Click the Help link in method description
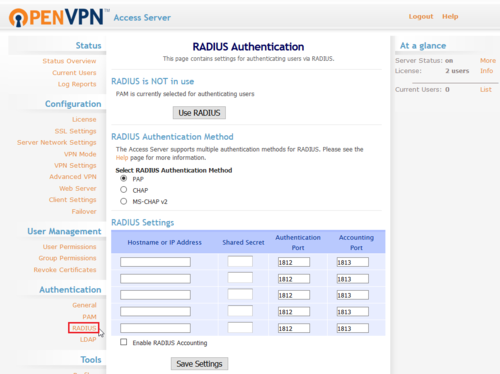 coord(122,158)
